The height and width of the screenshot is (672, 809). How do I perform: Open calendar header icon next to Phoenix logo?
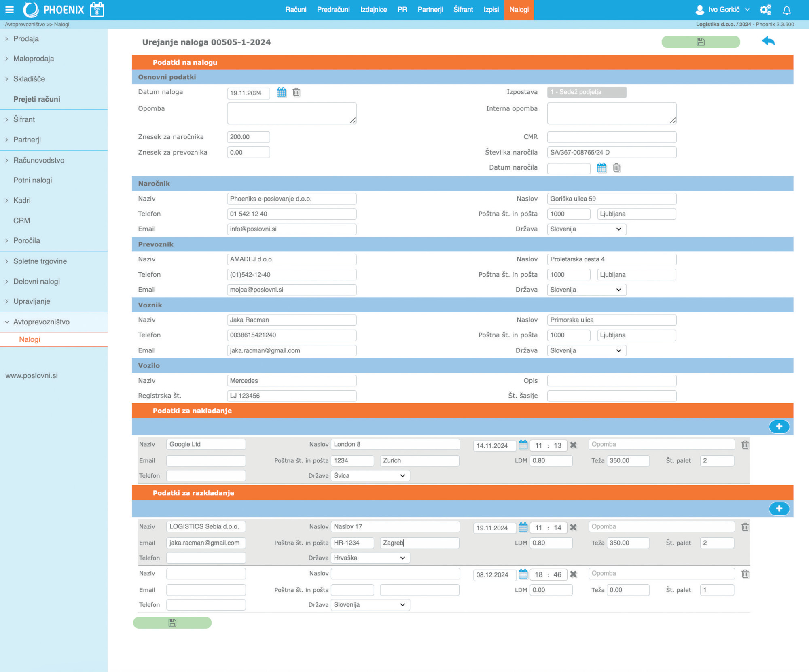(97, 10)
